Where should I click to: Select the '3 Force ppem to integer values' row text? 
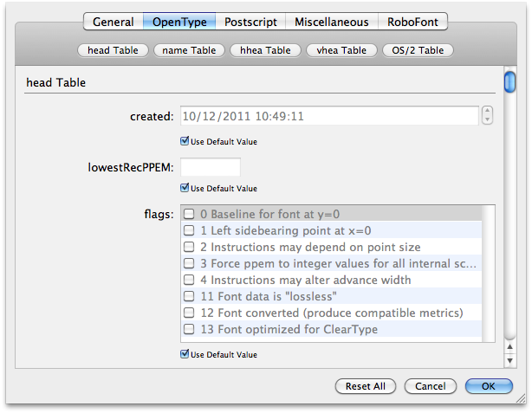pos(338,263)
